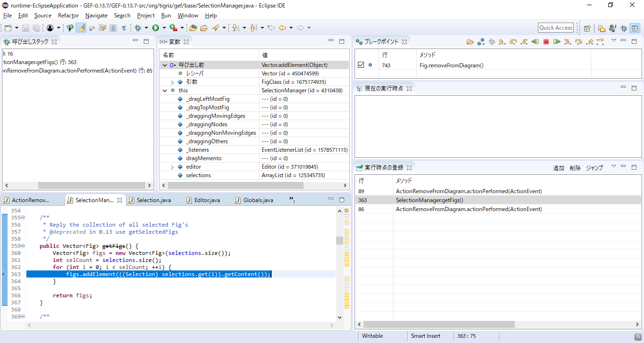Click Fig.removeFromDiagram() breakpoint method text
Screen dimensions: 644x343
coord(452,65)
